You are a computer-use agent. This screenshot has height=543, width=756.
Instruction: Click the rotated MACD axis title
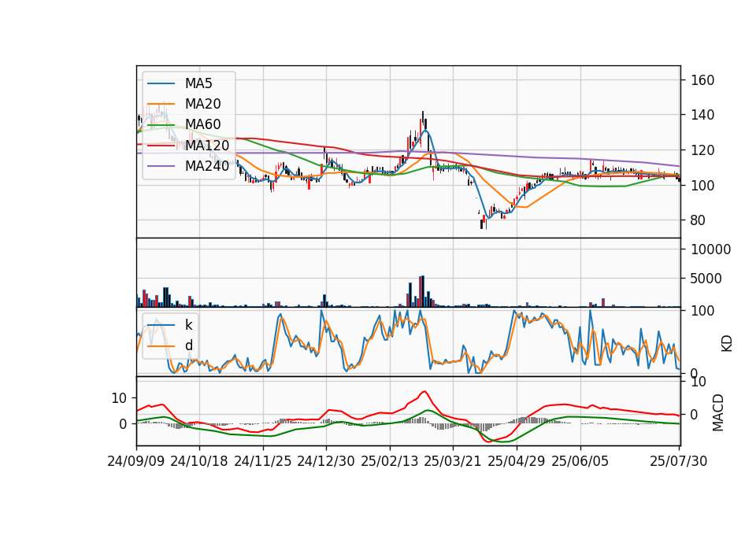(x=718, y=412)
